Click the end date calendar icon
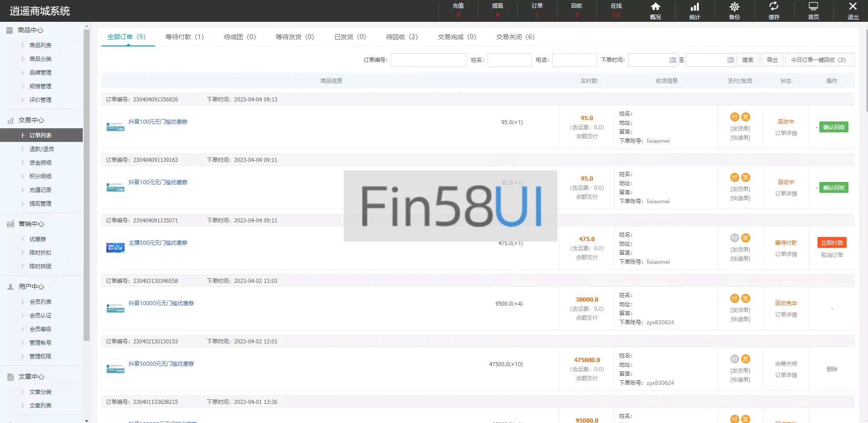Screen dimensions: 868x423 point(730,60)
